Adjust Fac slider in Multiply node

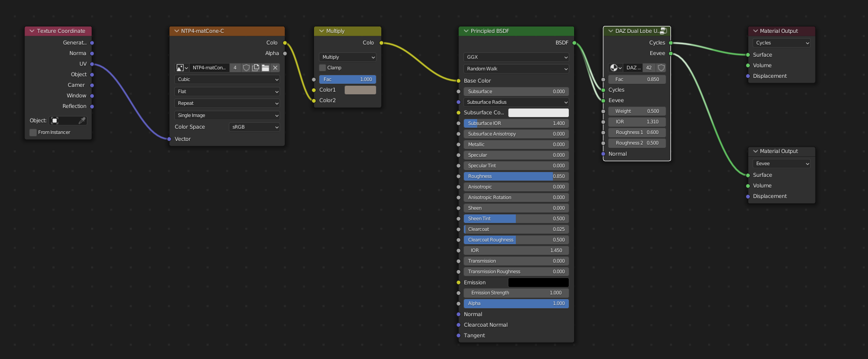pyautogui.click(x=347, y=79)
